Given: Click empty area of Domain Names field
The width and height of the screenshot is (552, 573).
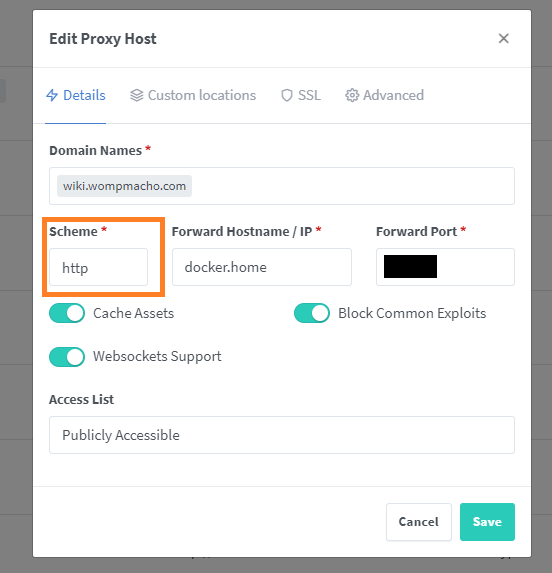Looking at the screenshot, I should [351, 186].
